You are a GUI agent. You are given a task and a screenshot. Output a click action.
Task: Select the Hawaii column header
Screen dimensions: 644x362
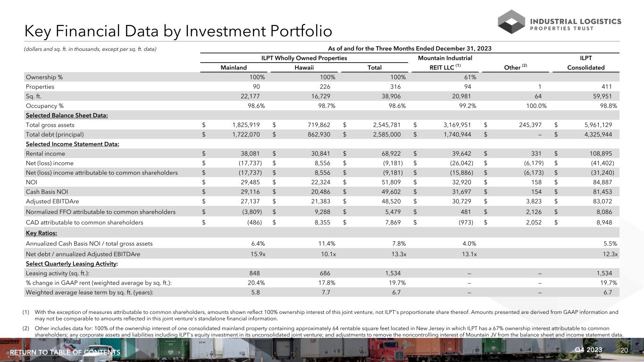click(x=304, y=67)
